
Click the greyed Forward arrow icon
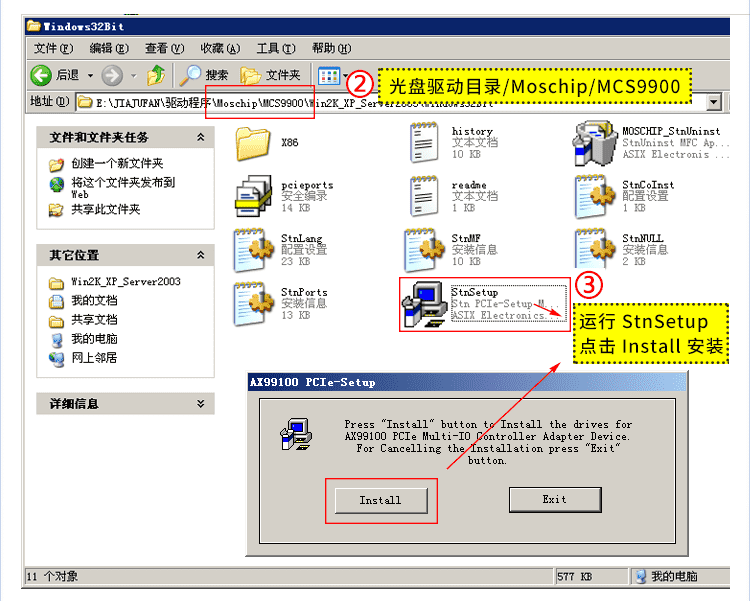(112, 75)
